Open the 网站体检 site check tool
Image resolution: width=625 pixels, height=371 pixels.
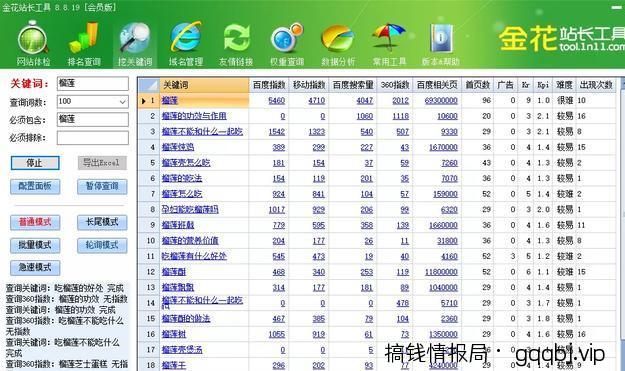tap(33, 43)
